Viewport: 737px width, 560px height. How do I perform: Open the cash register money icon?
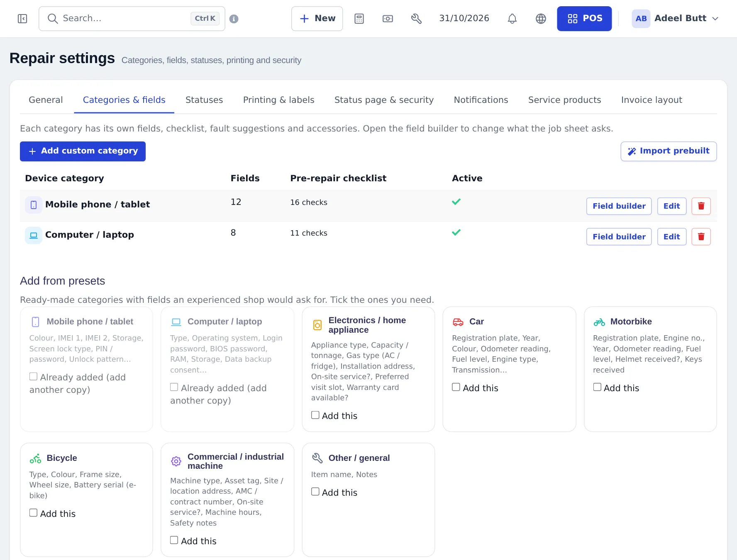click(x=388, y=19)
